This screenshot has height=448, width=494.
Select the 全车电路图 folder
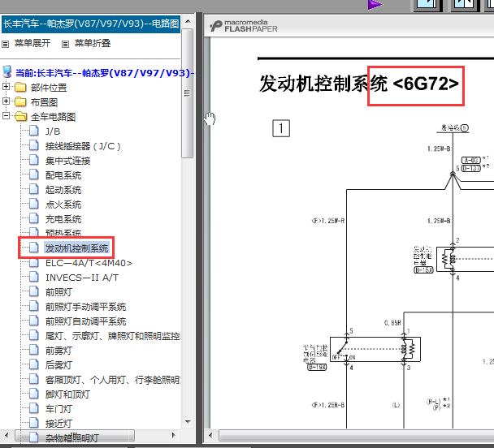point(53,117)
